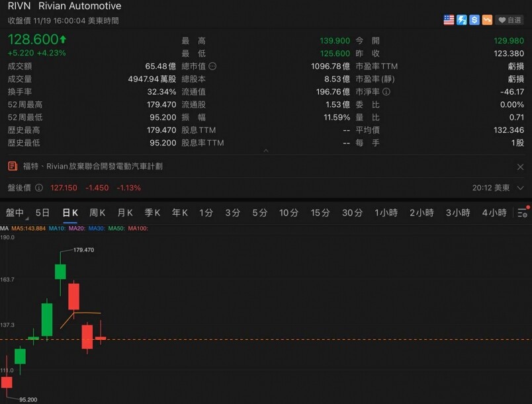The height and width of the screenshot is (404, 532).
Task: Switch to the 月K monthly tab
Action: [125, 213]
